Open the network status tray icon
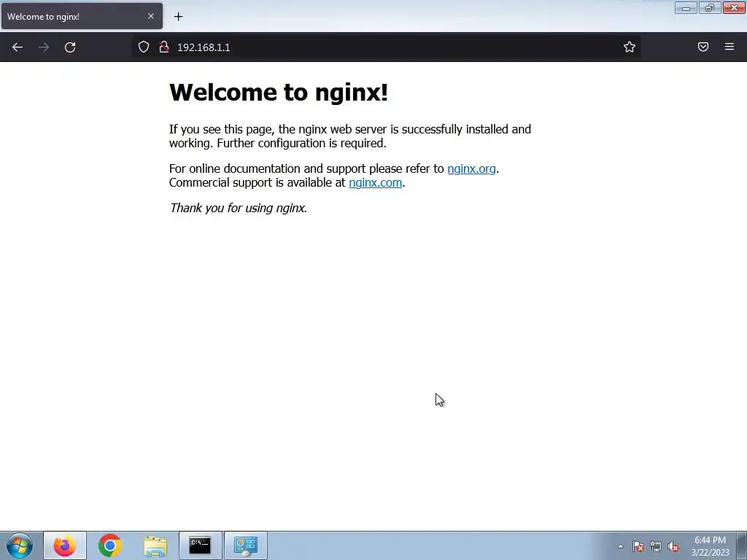This screenshot has height=560, width=747. coord(656,546)
